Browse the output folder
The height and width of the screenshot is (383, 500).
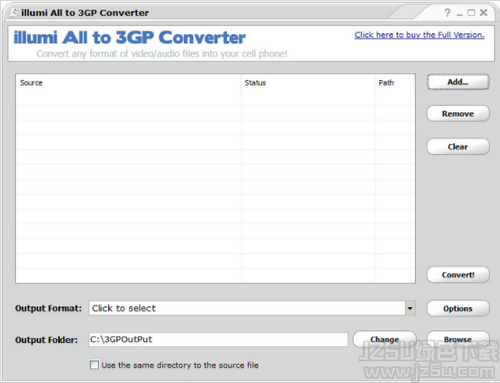pyautogui.click(x=458, y=339)
